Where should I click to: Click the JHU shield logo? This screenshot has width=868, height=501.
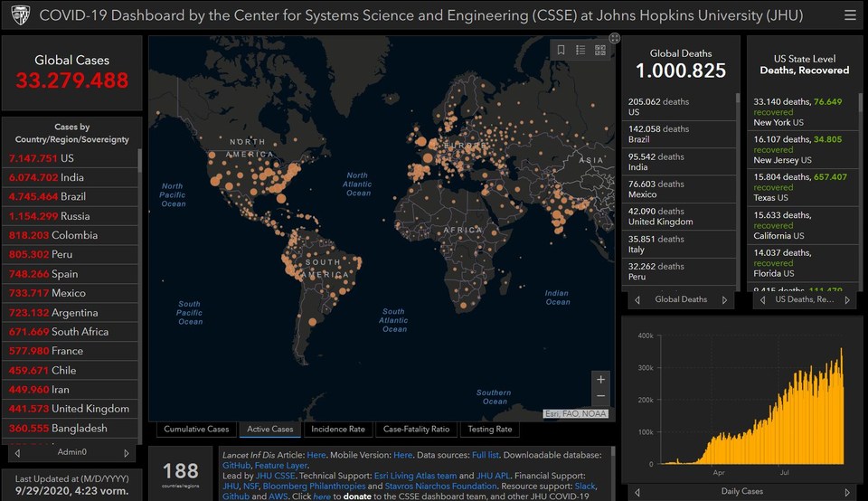(x=21, y=15)
